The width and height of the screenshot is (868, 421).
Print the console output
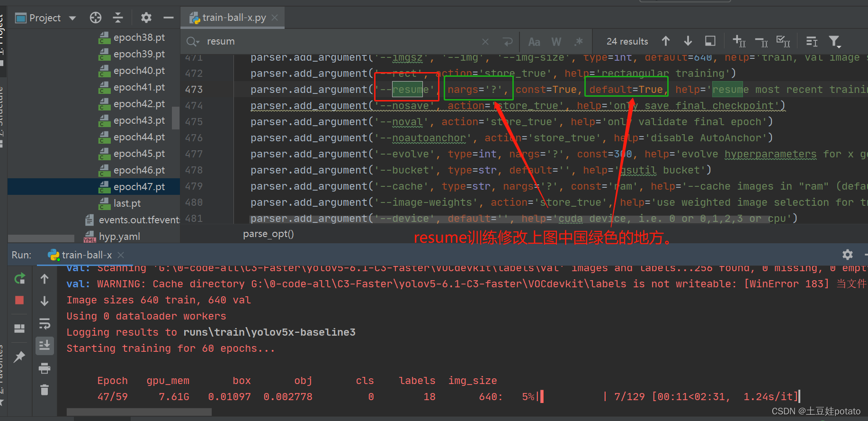(45, 368)
